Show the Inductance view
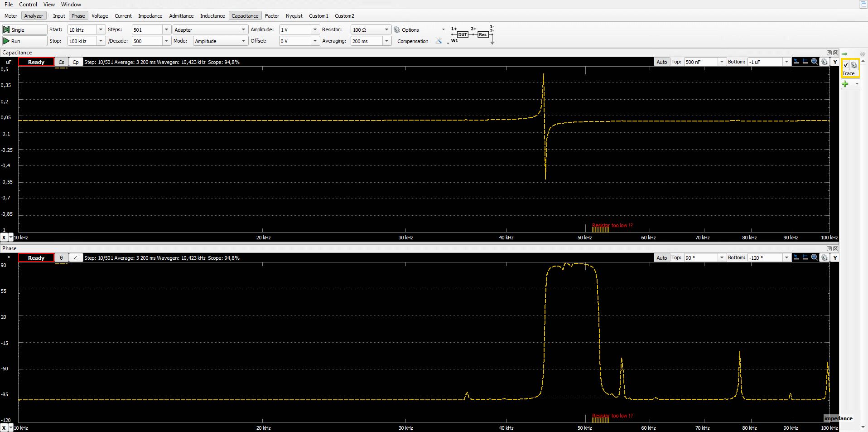The image size is (868, 432). [x=212, y=16]
